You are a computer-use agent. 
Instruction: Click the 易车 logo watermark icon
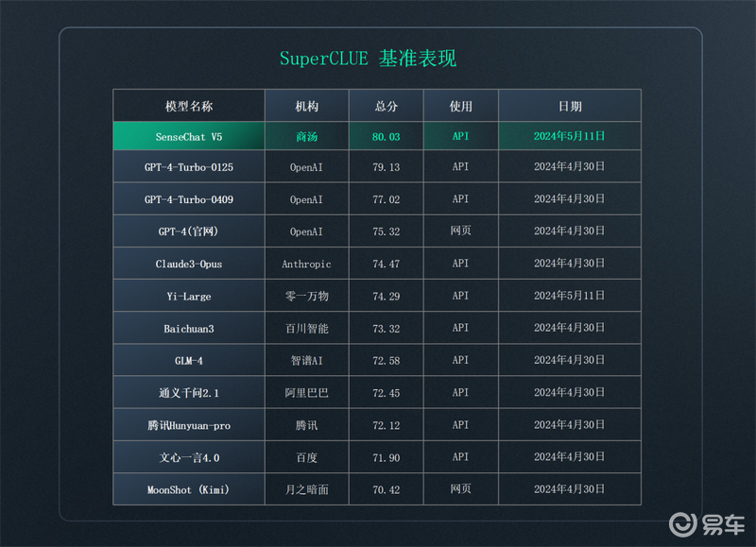[706, 524]
